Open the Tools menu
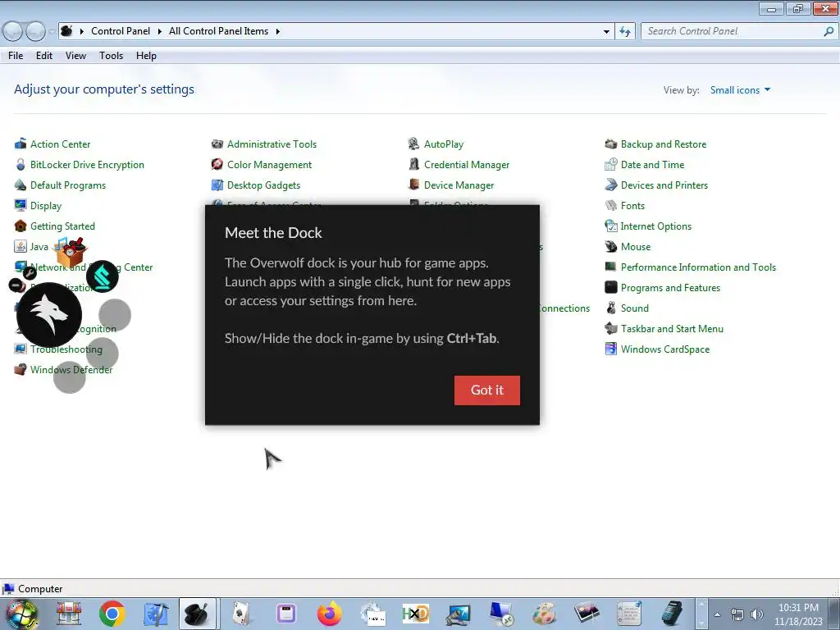This screenshot has height=630, width=840. click(111, 56)
